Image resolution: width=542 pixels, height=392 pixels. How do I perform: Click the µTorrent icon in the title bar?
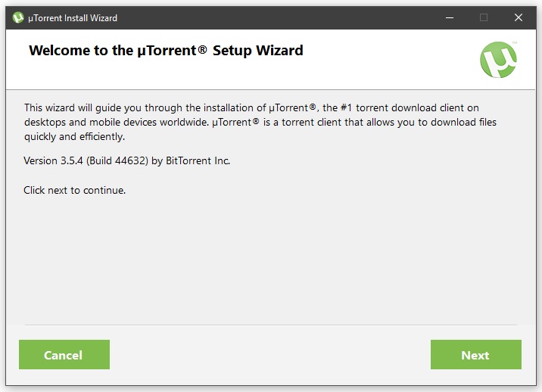pos(17,17)
